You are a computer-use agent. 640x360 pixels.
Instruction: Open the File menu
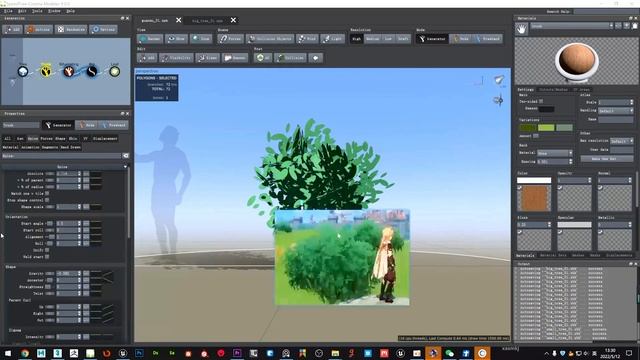click(x=8, y=11)
